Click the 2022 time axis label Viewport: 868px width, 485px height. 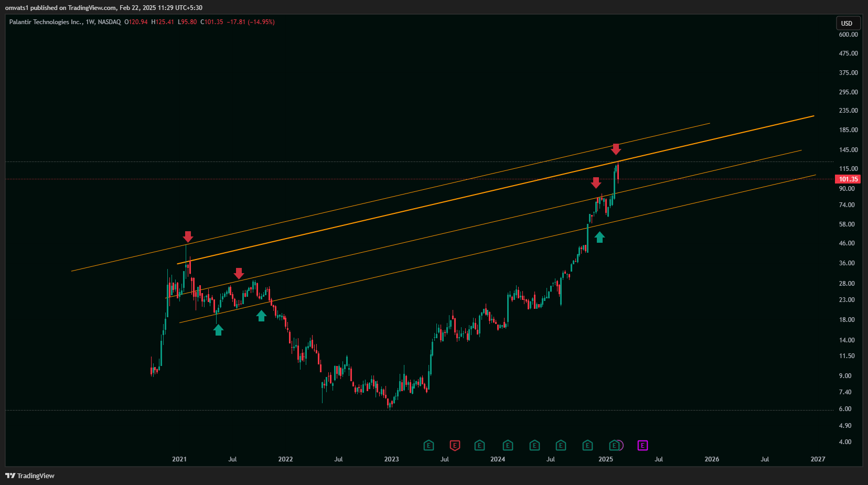(x=285, y=459)
